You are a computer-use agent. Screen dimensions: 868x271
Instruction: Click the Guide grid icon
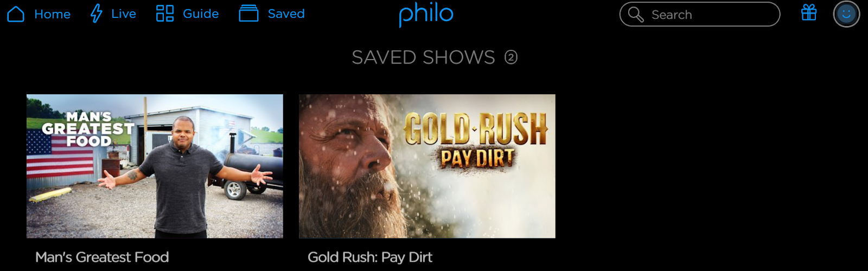tap(165, 14)
